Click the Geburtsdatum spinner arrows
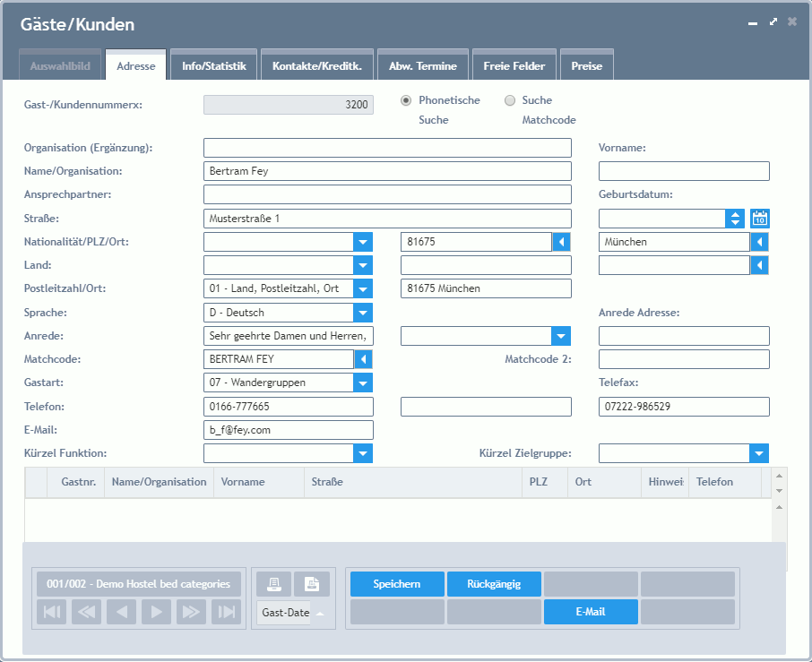The image size is (812, 662). [735, 219]
